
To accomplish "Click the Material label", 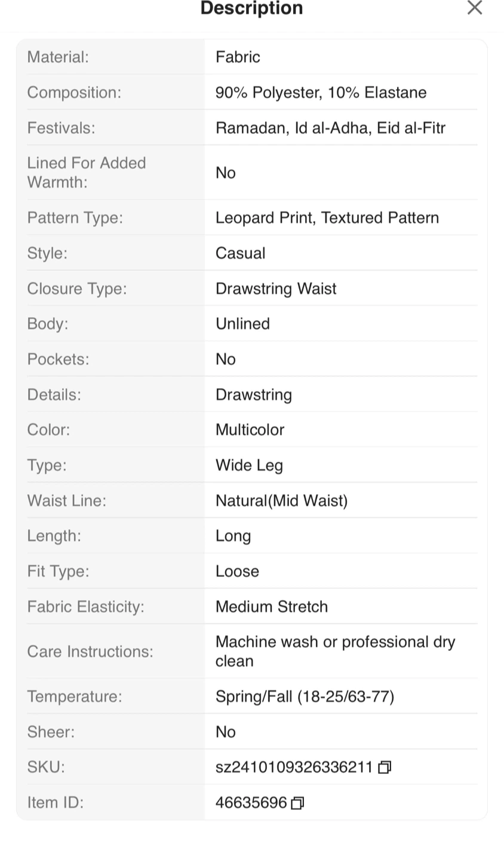I will click(x=58, y=57).
